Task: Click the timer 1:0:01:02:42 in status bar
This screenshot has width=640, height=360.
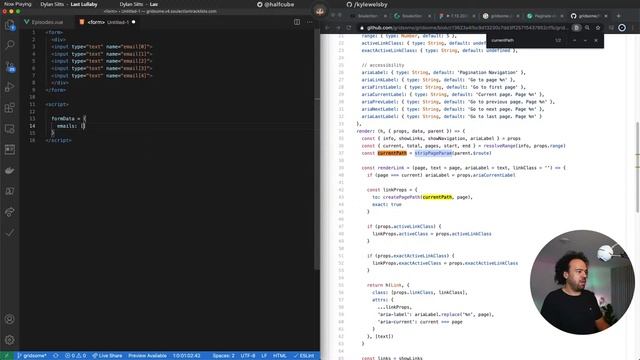Action: (x=186, y=356)
